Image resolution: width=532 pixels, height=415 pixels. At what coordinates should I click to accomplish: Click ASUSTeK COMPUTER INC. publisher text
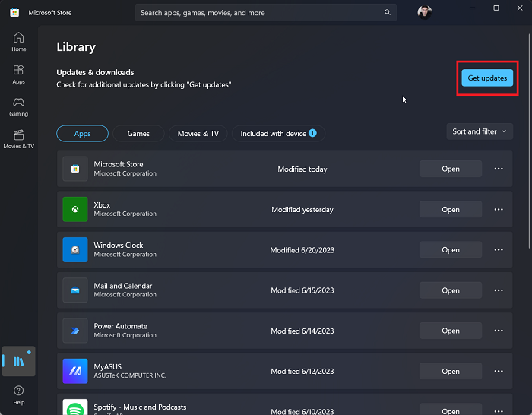point(130,375)
